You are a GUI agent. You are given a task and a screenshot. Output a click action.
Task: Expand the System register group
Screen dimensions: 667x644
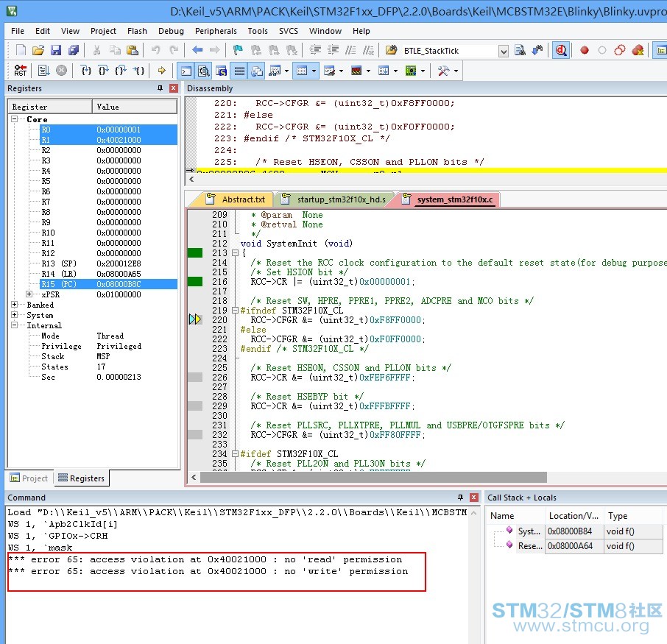click(15, 315)
